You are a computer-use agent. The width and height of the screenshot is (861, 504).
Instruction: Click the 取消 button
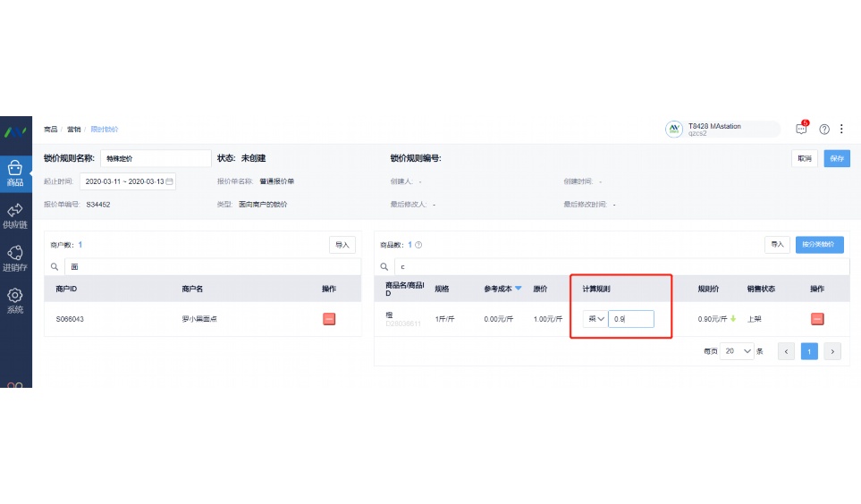(805, 158)
